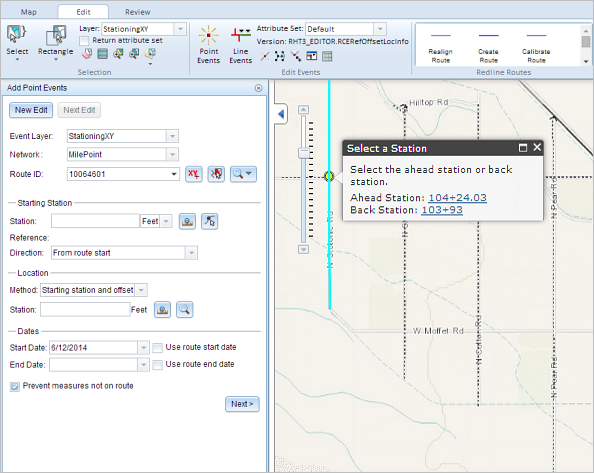Maximize the Select a Station popup

[523, 148]
